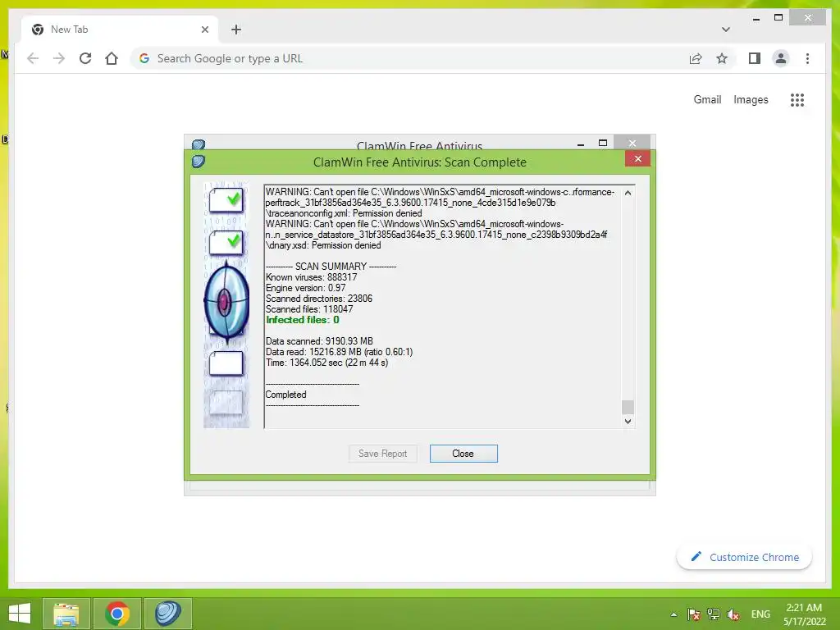The image size is (840, 630).
Task: Click the 'Completed' status text
Action: click(x=286, y=395)
